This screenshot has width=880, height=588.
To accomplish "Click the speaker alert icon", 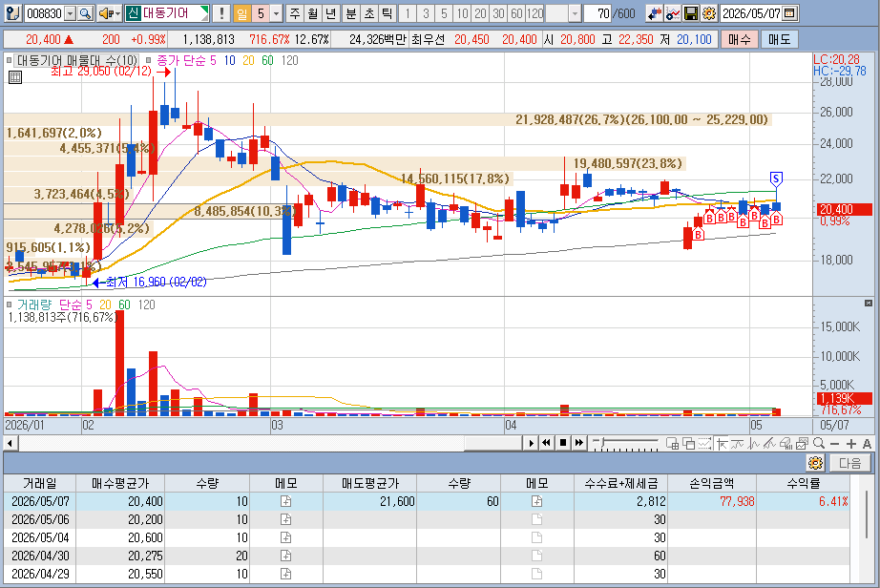I will [106, 13].
